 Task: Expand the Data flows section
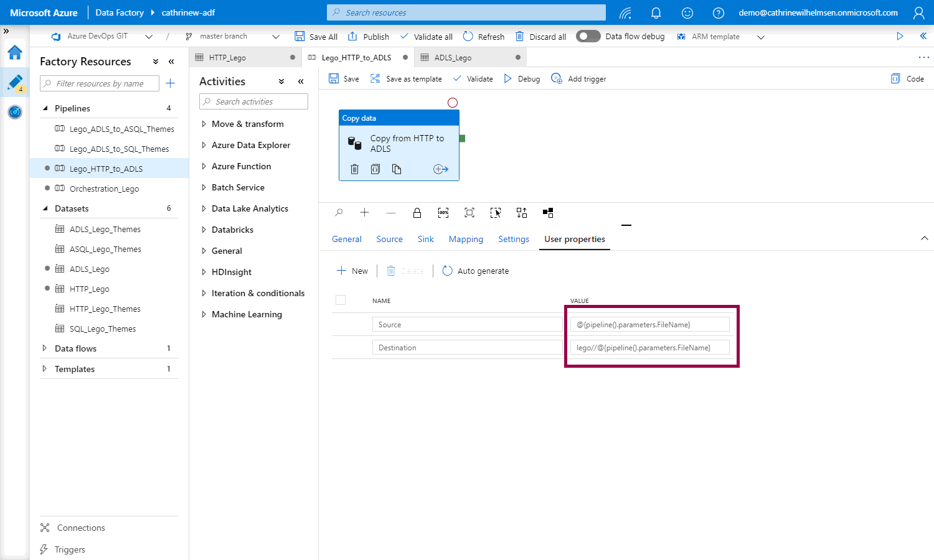(x=44, y=348)
